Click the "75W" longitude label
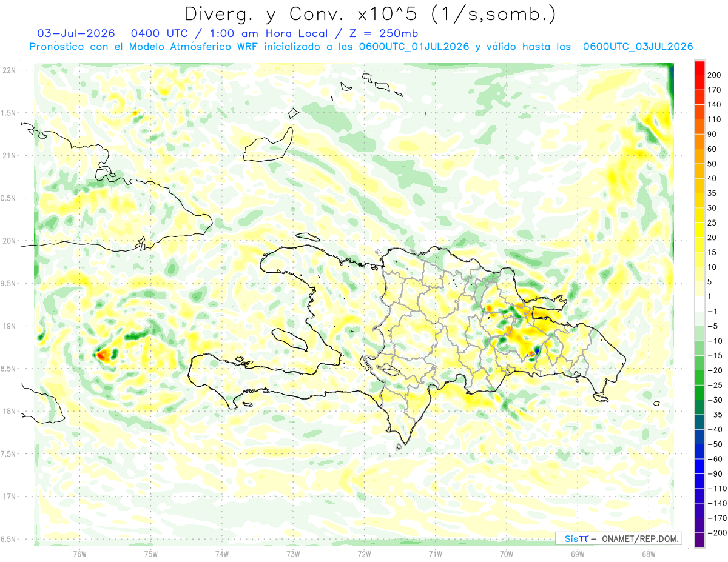728x562 pixels. click(x=151, y=554)
